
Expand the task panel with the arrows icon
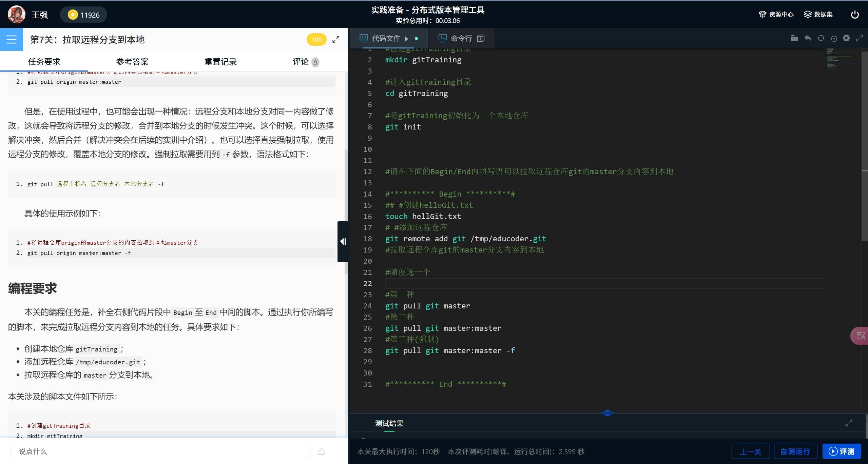point(335,39)
